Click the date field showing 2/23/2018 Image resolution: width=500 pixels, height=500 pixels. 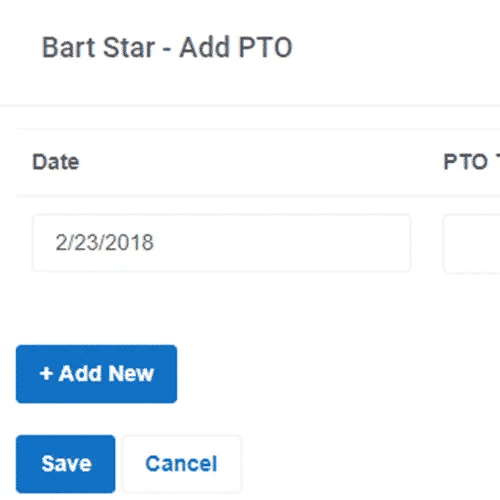pyautogui.click(x=221, y=243)
